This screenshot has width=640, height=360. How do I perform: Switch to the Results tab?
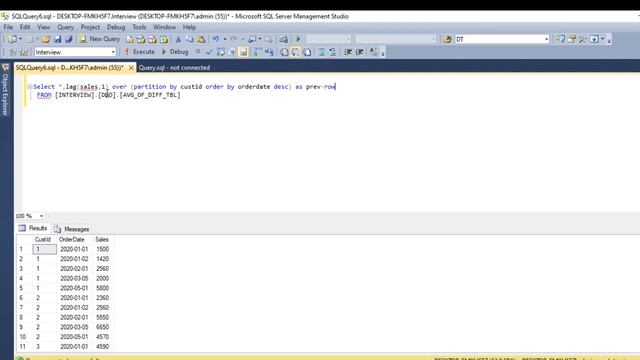click(x=33, y=229)
